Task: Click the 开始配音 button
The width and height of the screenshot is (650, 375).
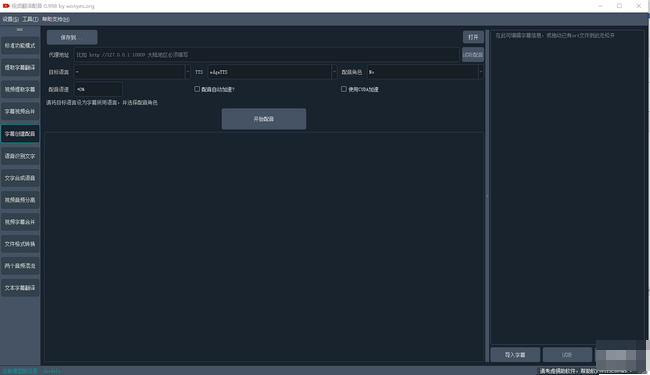Action: point(264,119)
